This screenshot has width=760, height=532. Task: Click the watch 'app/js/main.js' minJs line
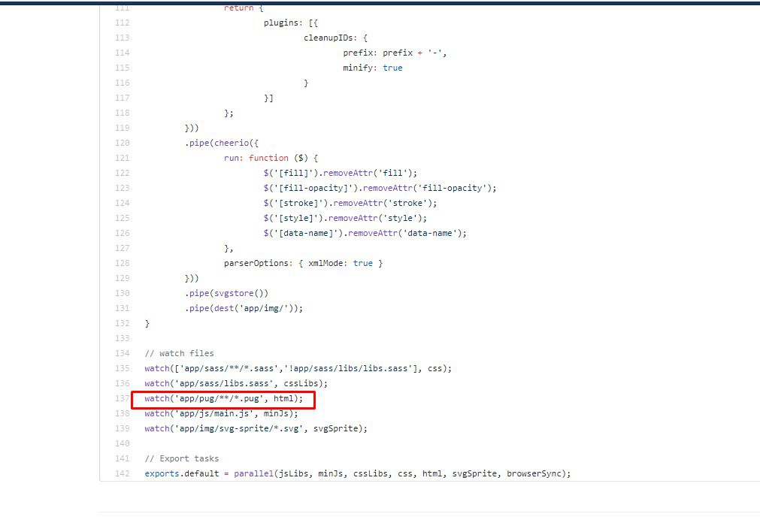tap(222, 413)
